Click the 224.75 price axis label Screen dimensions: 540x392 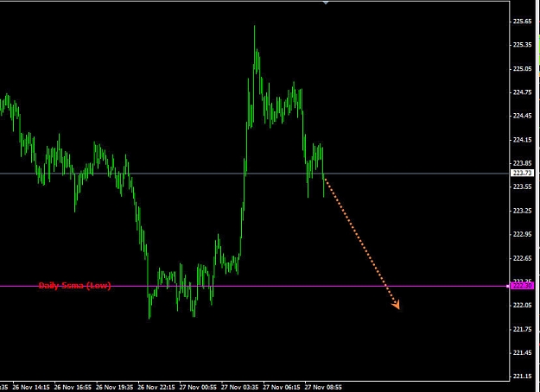point(522,92)
